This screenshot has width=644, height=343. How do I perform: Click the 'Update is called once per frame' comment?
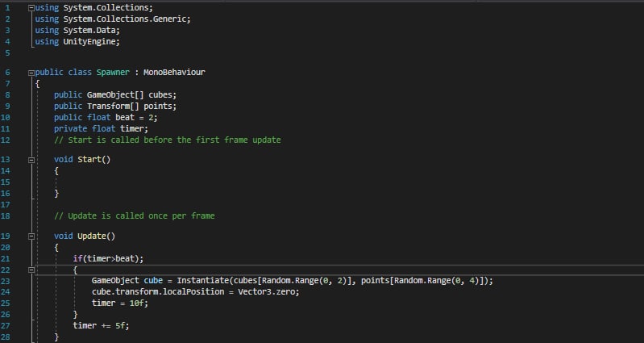[x=135, y=216]
